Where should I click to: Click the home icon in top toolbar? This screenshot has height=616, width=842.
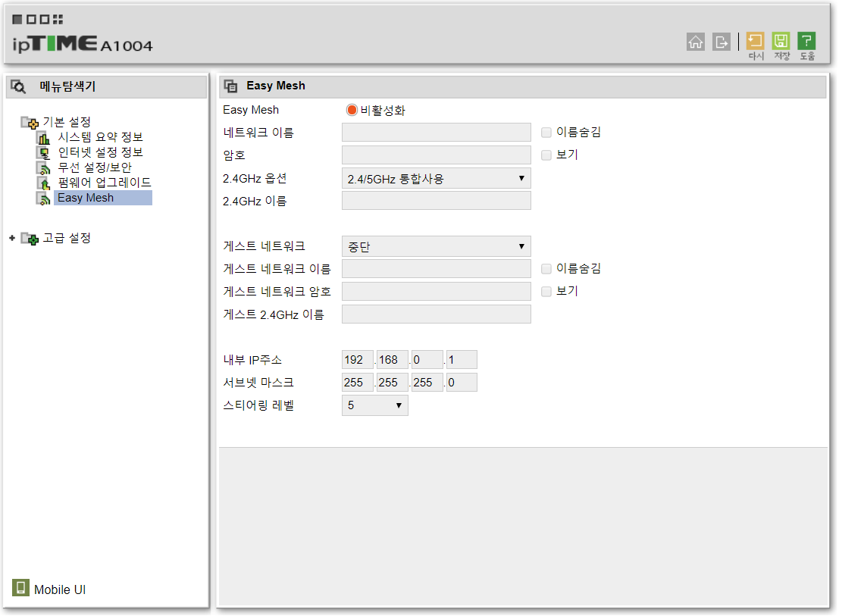click(x=696, y=42)
